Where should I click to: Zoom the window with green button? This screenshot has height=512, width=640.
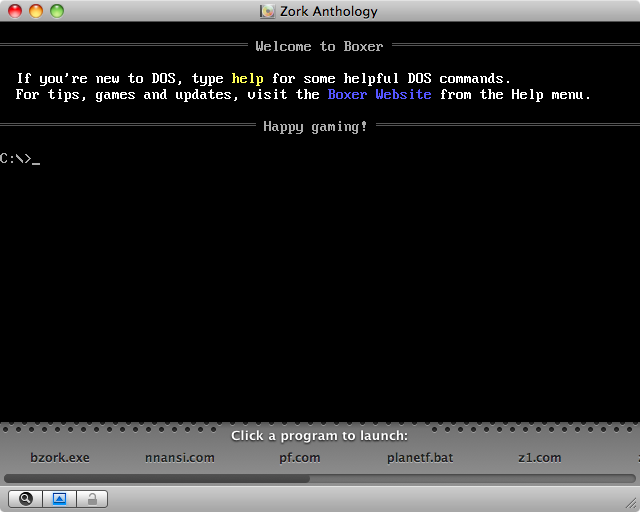(x=56, y=11)
